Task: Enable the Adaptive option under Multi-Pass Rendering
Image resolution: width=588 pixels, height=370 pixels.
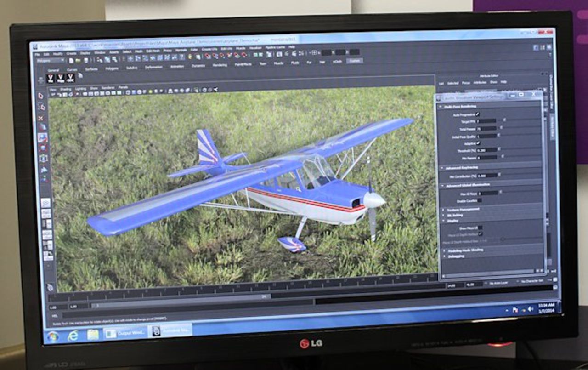Action: (479, 142)
